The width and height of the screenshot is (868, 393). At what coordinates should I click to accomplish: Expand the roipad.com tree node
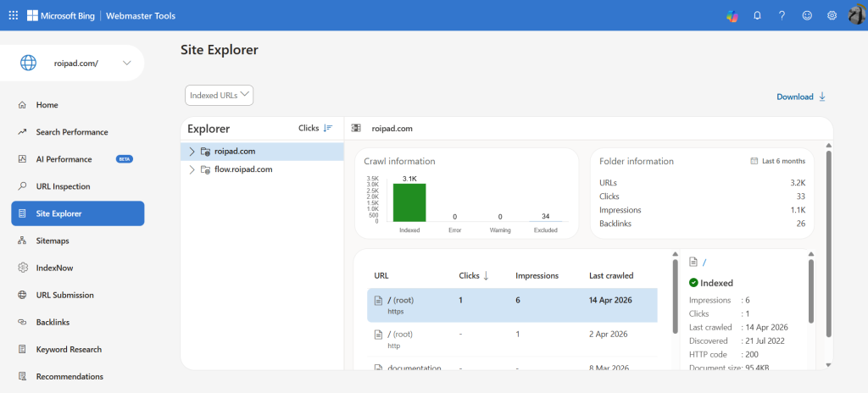coord(192,151)
